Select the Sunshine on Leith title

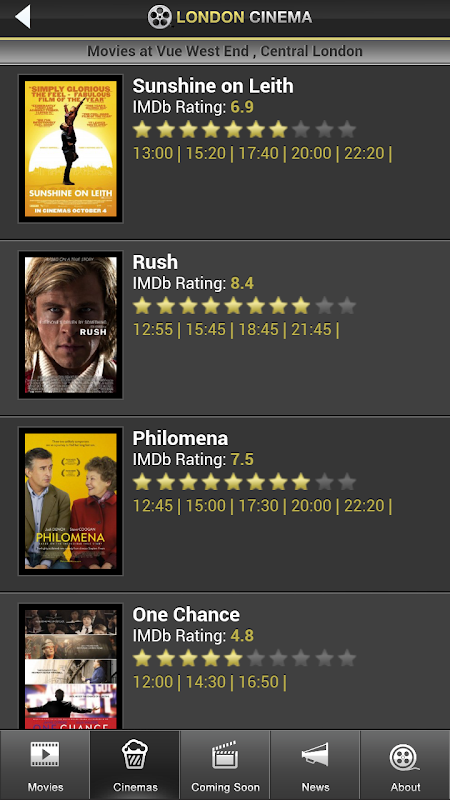click(213, 86)
